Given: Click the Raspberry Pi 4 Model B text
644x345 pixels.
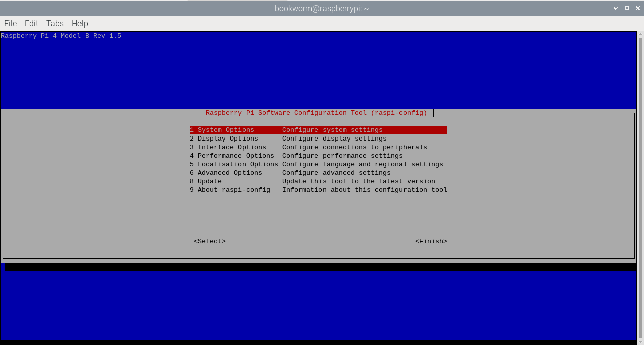Looking at the screenshot, I should pos(61,36).
